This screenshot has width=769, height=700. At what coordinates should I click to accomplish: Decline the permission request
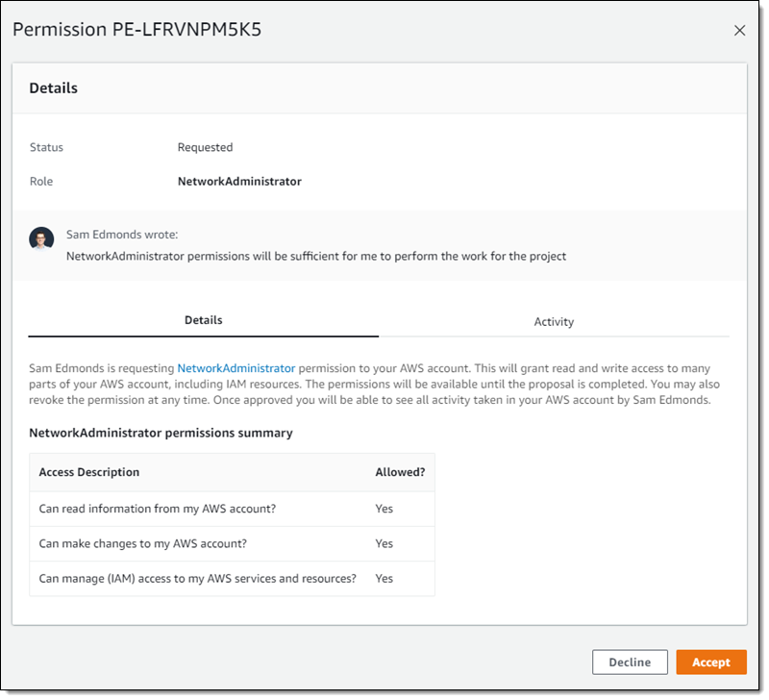click(x=630, y=662)
